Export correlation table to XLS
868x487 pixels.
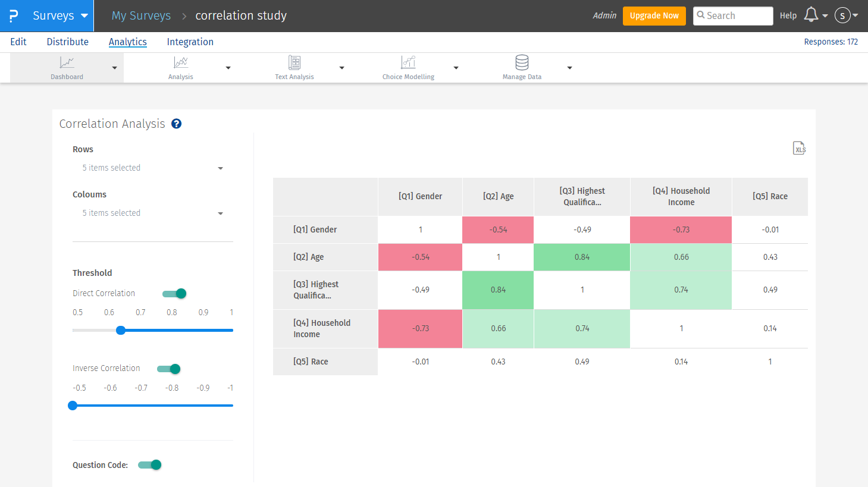point(799,148)
